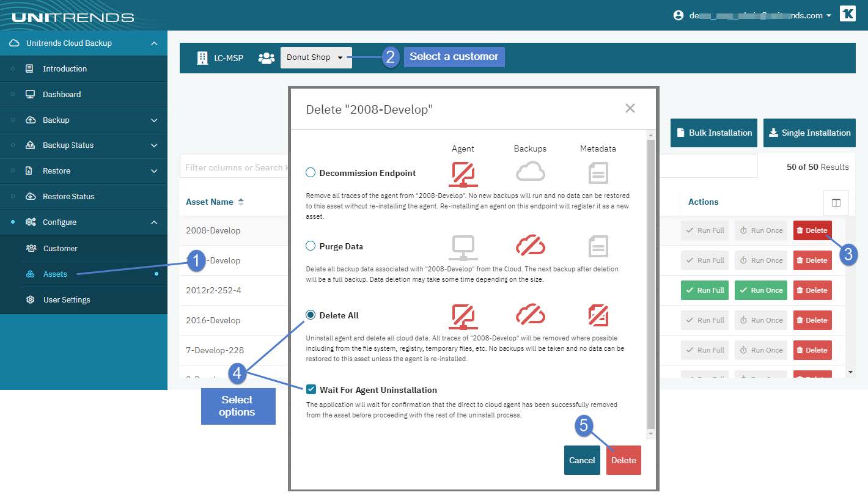
Task: Select the 2008-Develop asset name
Action: 213,230
